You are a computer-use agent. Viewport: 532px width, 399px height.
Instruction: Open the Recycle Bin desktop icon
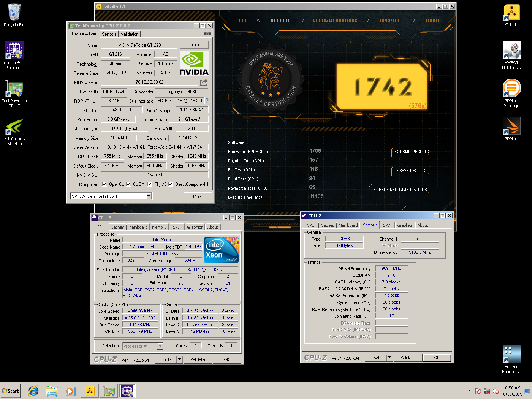pos(14,15)
